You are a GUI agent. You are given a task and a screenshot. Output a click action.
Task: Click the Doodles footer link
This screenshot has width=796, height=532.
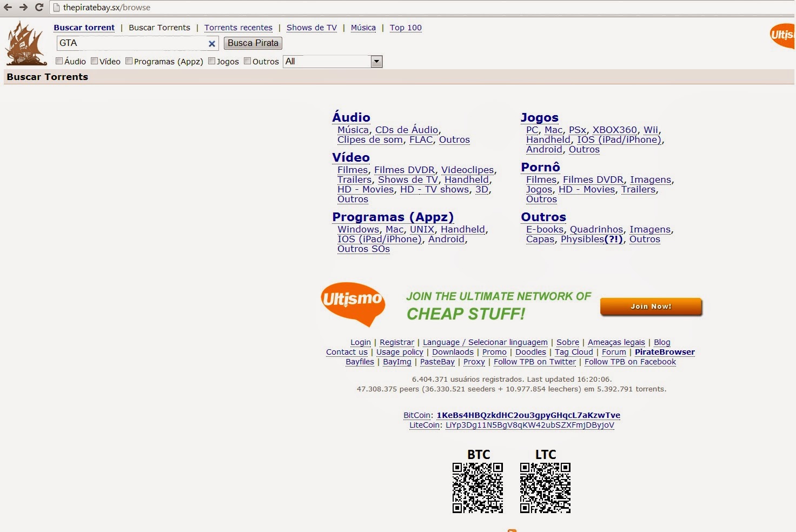530,352
